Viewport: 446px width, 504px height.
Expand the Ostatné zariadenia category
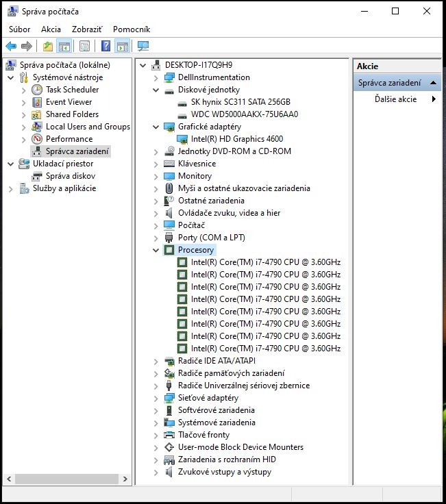pyautogui.click(x=156, y=201)
